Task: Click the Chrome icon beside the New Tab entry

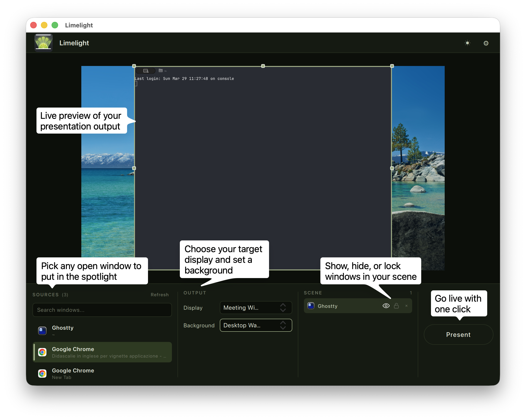Action: tap(42, 373)
